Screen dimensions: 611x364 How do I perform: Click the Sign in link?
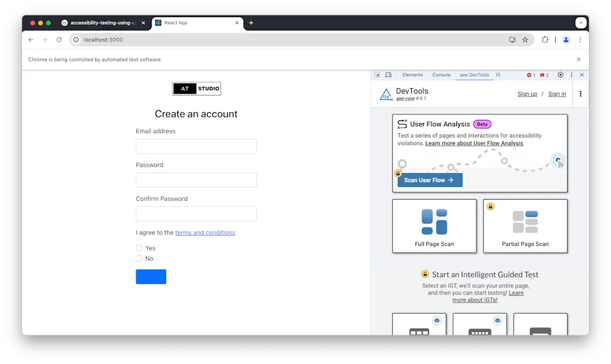557,94
